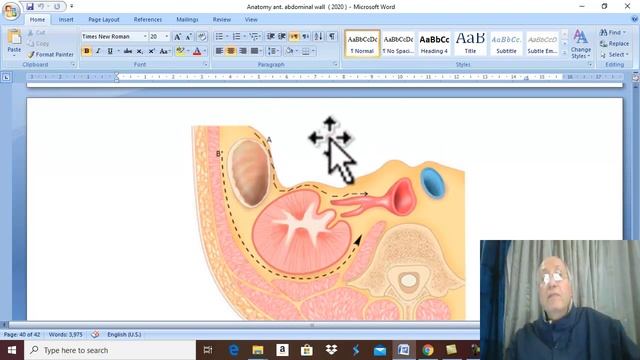The image size is (640, 360).
Task: Open the bullets list dropdown
Action: pyautogui.click(x=227, y=37)
